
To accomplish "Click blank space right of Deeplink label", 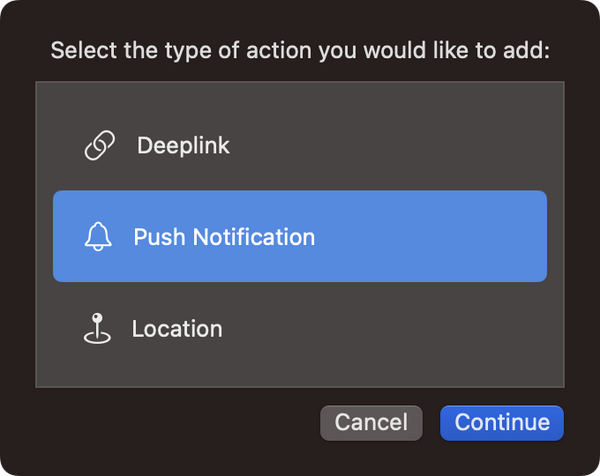I will [x=400, y=146].
